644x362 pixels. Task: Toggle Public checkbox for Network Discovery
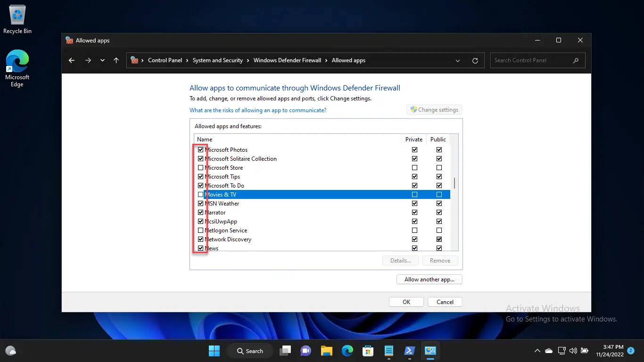[x=439, y=239]
